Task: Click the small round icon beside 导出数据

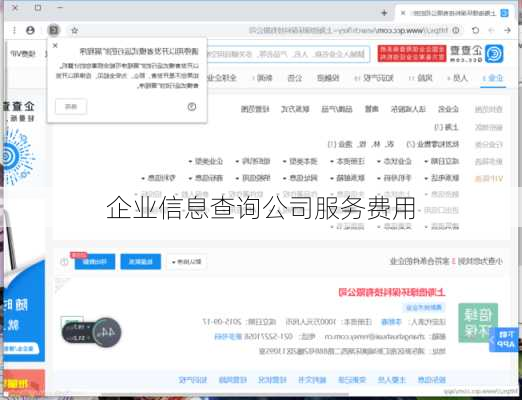Action: (64, 262)
